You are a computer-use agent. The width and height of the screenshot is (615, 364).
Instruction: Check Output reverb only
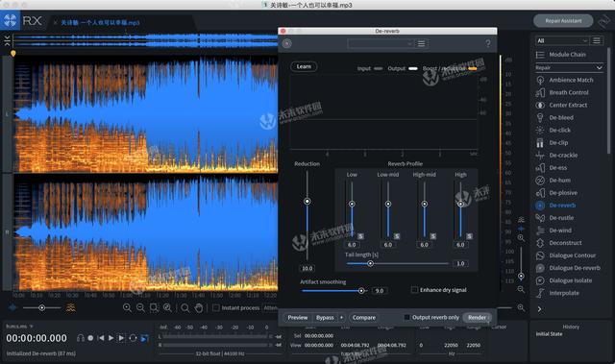click(x=406, y=317)
